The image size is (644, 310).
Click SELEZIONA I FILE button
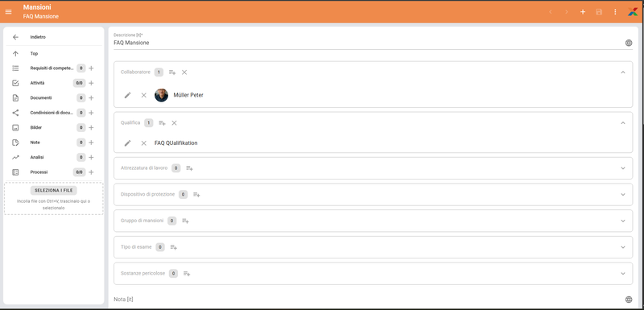pos(53,191)
